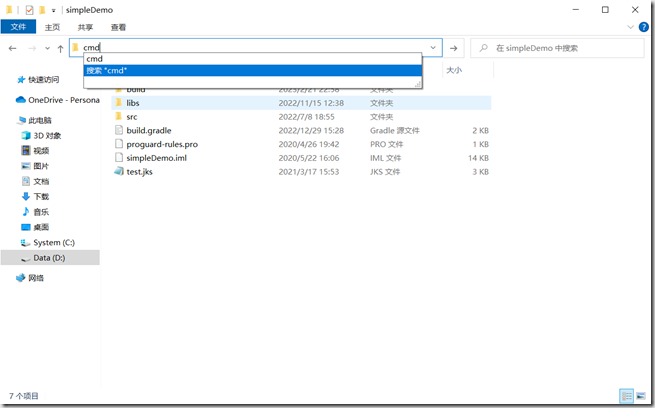Open the libs folder
The image size is (655, 408).
[132, 103]
